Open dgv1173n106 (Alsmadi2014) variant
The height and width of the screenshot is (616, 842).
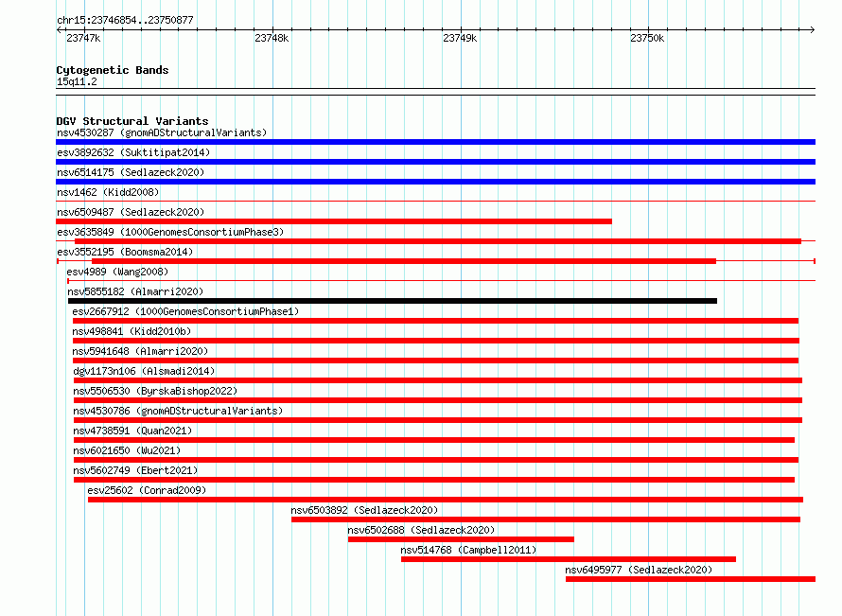[x=144, y=371]
